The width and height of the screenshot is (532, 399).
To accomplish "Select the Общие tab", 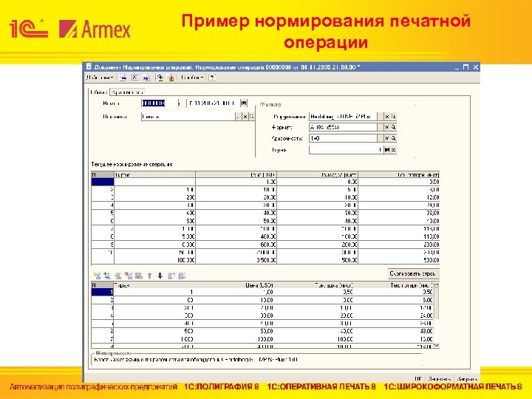I will (x=99, y=92).
